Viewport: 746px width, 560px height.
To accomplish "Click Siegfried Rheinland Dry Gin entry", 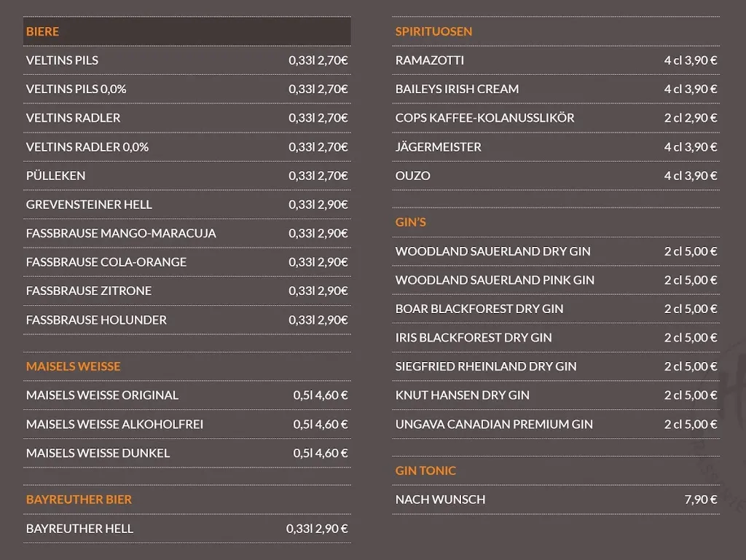I will pyautogui.click(x=485, y=366).
